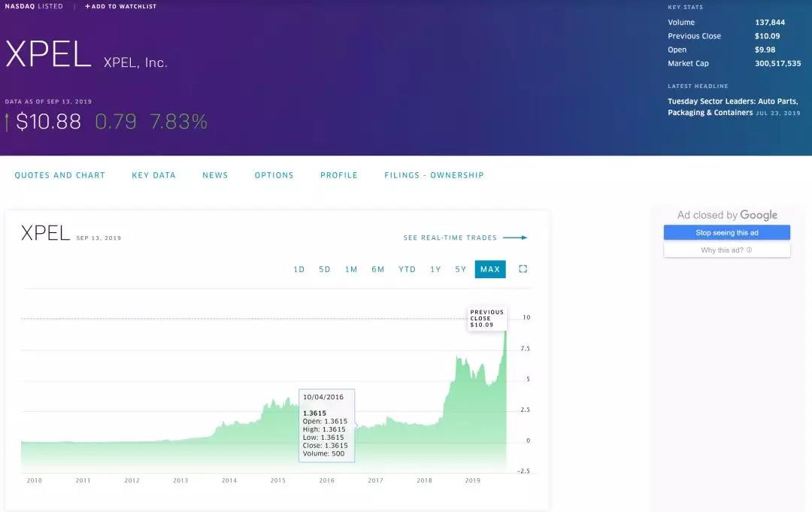Select the YTD chart range
Viewport: 812px width, 512px height.
click(407, 269)
